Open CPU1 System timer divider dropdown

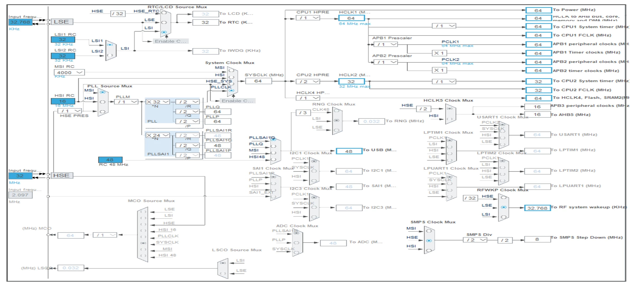click(x=444, y=26)
